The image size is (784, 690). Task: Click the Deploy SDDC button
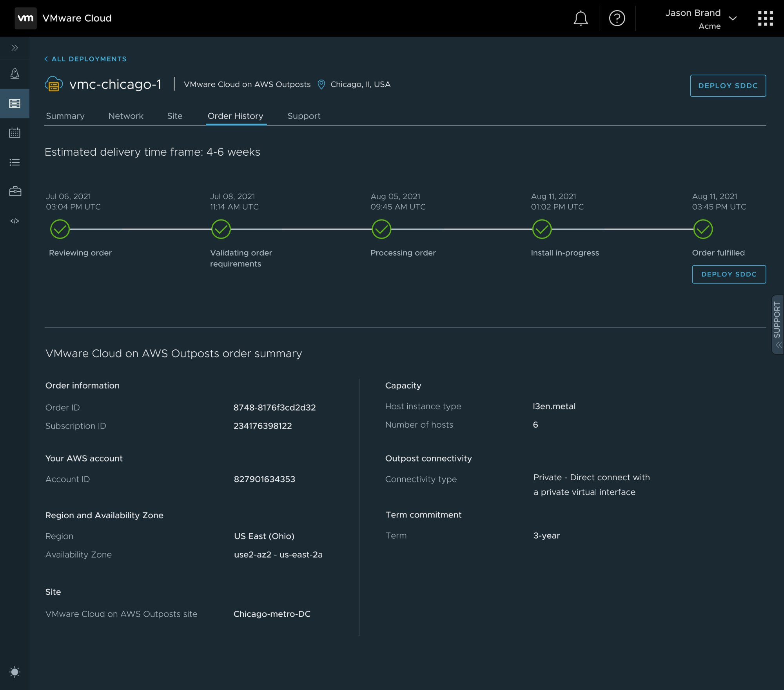728,85
